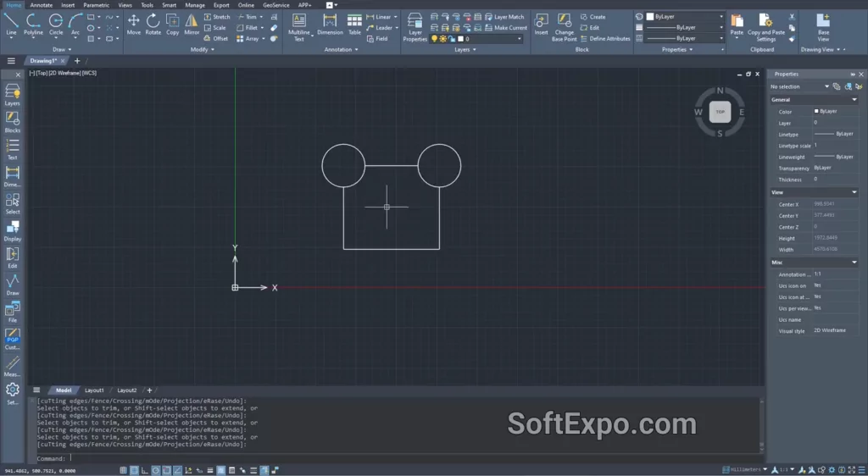Toggle layer on/off lightbulb icon
The height and width of the screenshot is (476, 868).
(x=435, y=39)
